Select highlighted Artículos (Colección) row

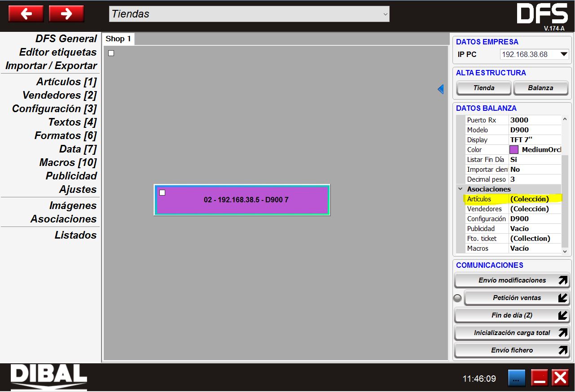tap(513, 199)
